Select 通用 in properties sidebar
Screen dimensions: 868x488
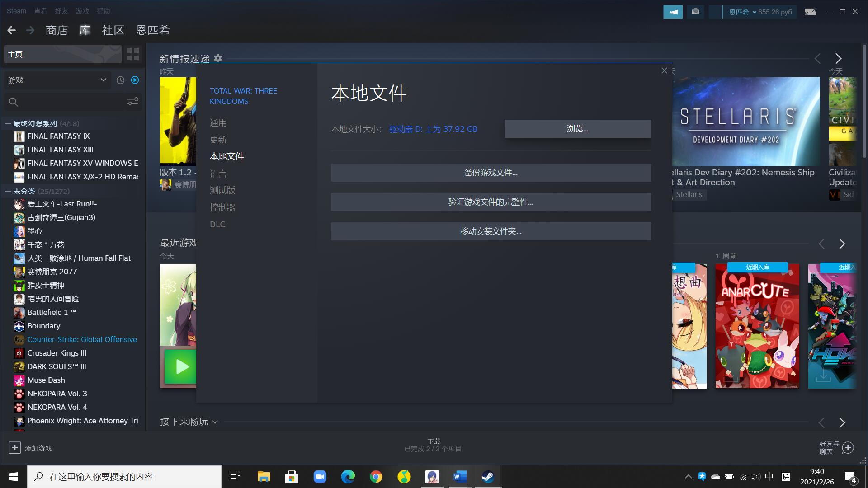click(x=218, y=123)
